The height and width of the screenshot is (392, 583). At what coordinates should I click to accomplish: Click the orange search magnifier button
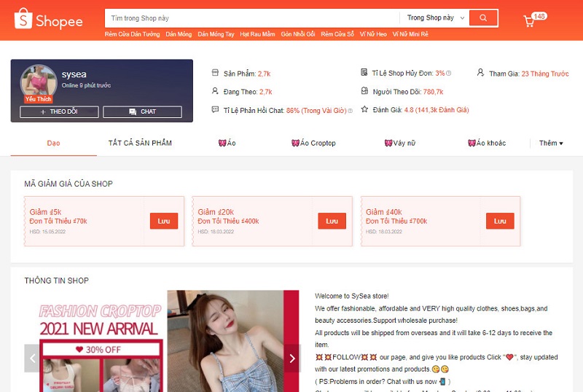[483, 18]
